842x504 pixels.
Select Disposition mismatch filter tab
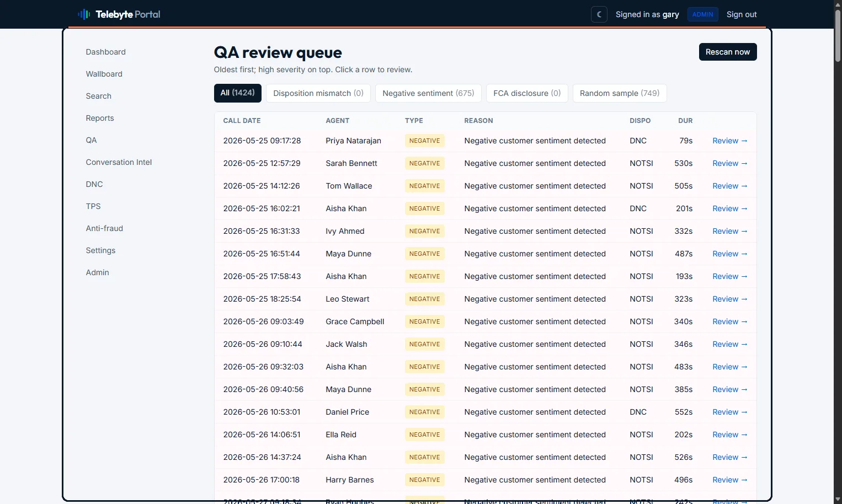(318, 93)
